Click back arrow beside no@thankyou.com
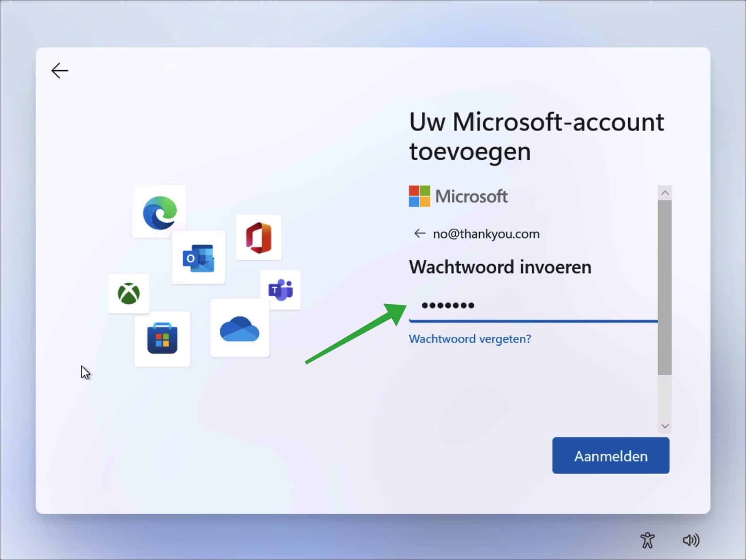The image size is (746, 560). coord(419,233)
